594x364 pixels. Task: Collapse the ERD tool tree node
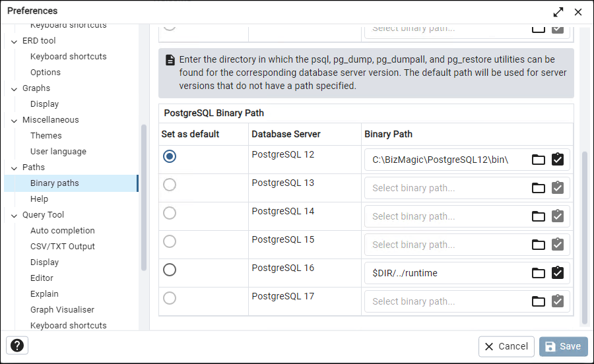pos(14,42)
